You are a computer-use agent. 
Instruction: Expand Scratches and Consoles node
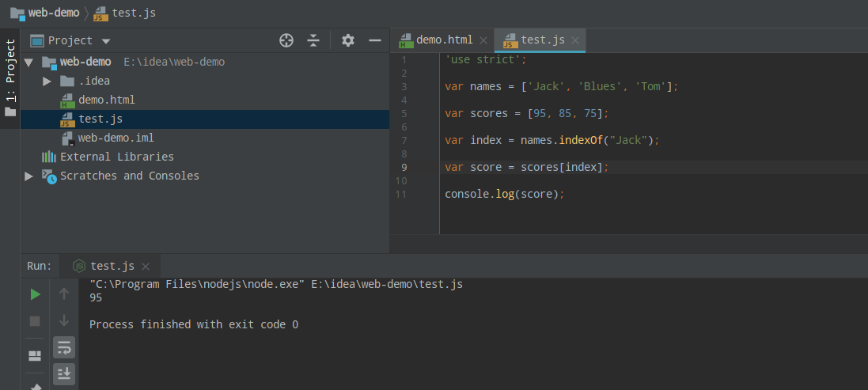coord(28,176)
